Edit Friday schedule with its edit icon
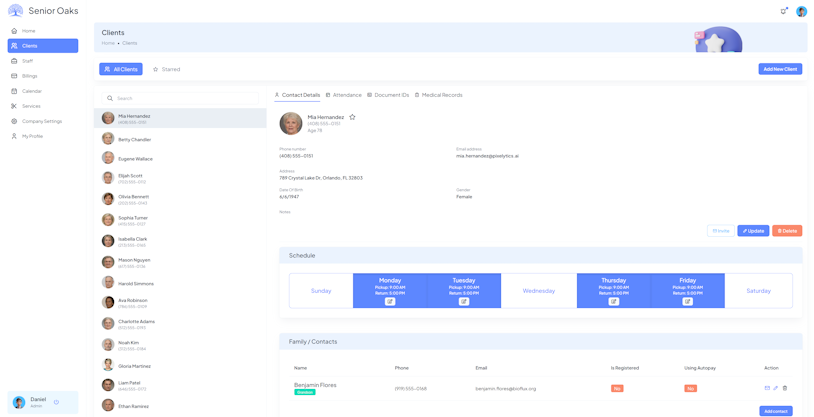 (x=687, y=301)
